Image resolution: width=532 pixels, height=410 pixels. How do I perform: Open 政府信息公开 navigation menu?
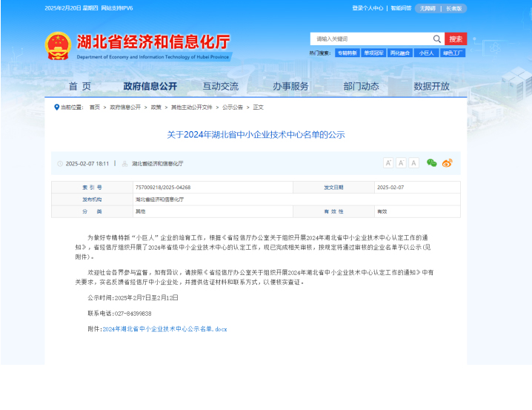tap(150, 86)
